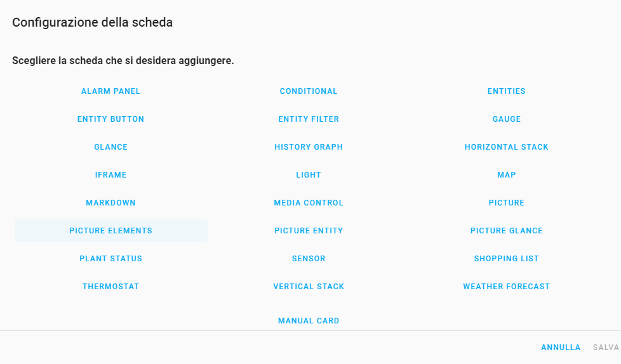
Task: Choose the Horizontal Stack card
Action: pos(506,146)
